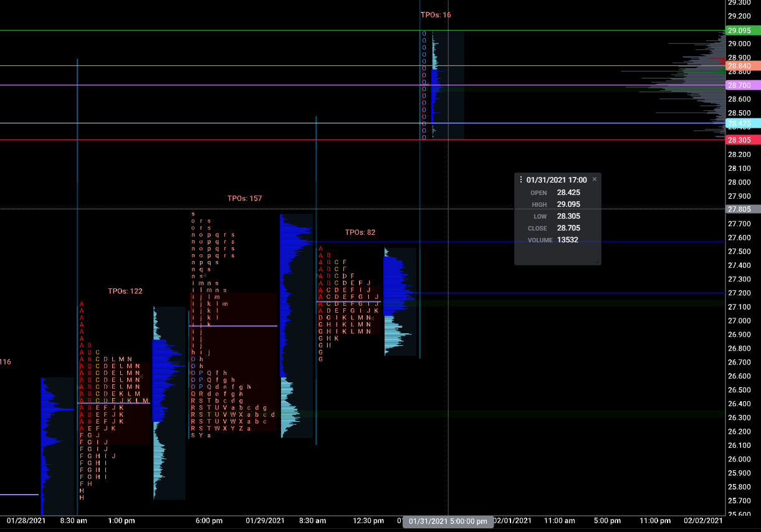The height and width of the screenshot is (532, 761).
Task: Select the HIGH value 29.095 in data box
Action: 568,204
